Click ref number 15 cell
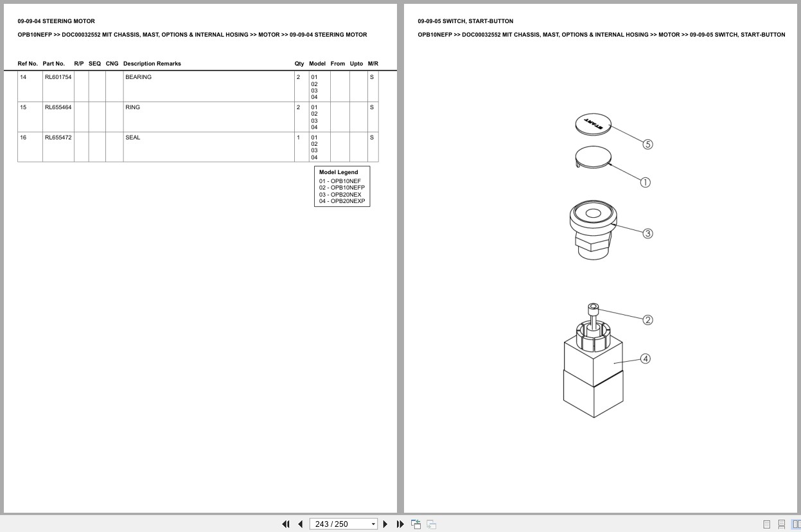This screenshot has width=801, height=532. [30, 117]
